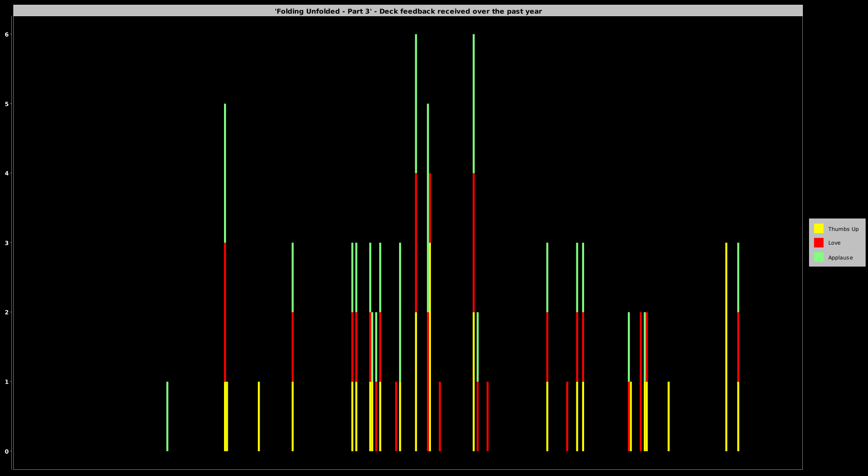The height and width of the screenshot is (476, 868).
Task: Click the chart title 'Folding Unfolded - Part 3'
Action: coord(408,11)
